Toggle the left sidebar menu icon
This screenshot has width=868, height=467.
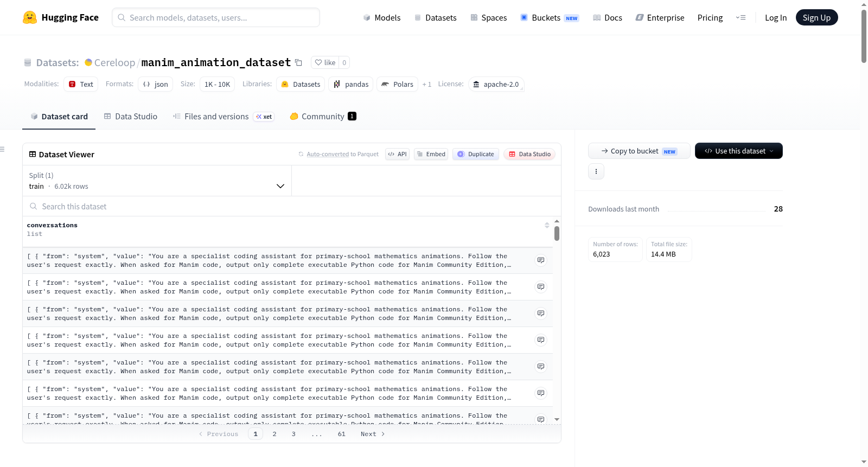click(2, 149)
